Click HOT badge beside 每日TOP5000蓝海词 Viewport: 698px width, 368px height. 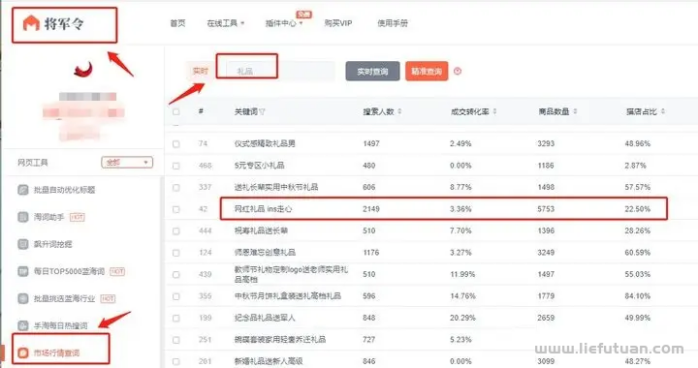[117, 271]
